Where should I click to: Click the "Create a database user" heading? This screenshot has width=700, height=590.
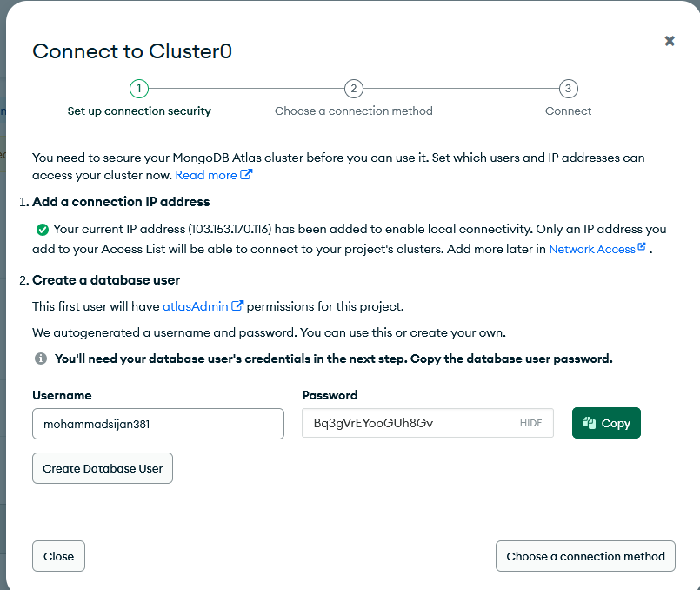106,280
